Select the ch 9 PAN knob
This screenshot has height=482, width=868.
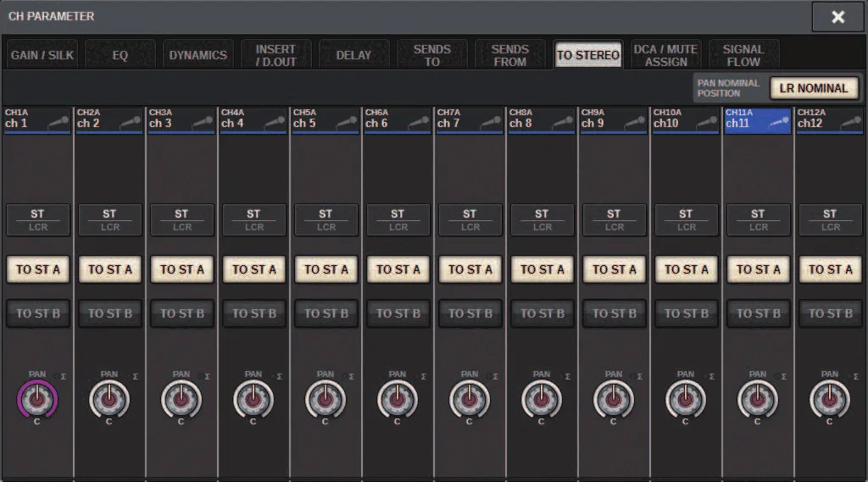(613, 399)
